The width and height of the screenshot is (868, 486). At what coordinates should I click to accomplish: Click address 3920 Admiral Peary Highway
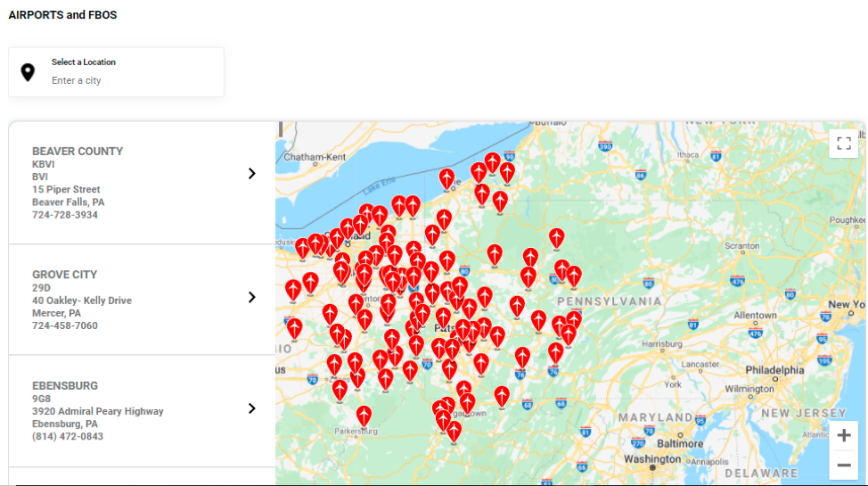coord(97,411)
